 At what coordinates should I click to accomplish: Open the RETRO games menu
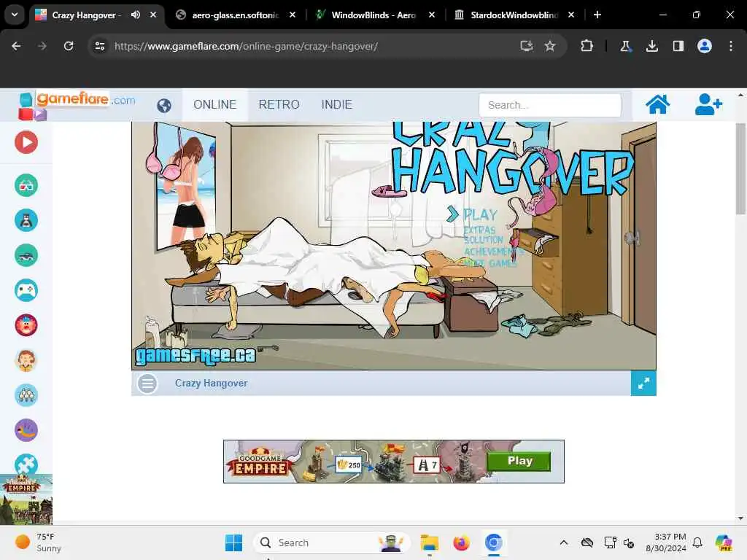[x=279, y=105]
